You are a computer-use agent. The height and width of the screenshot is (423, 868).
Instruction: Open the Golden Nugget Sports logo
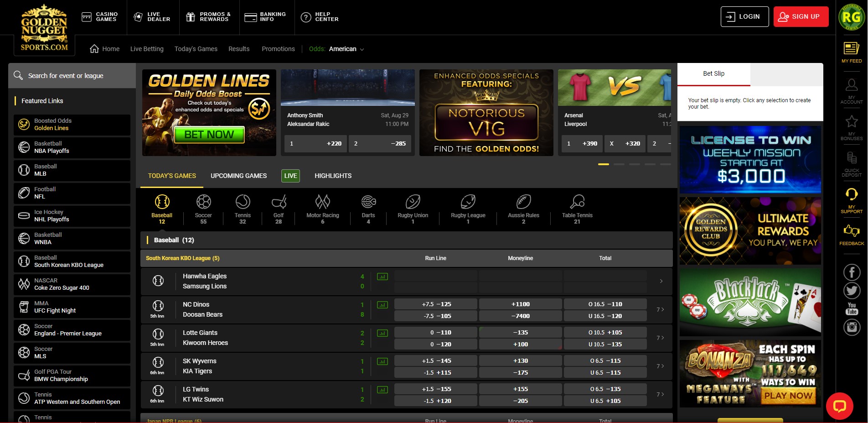44,27
